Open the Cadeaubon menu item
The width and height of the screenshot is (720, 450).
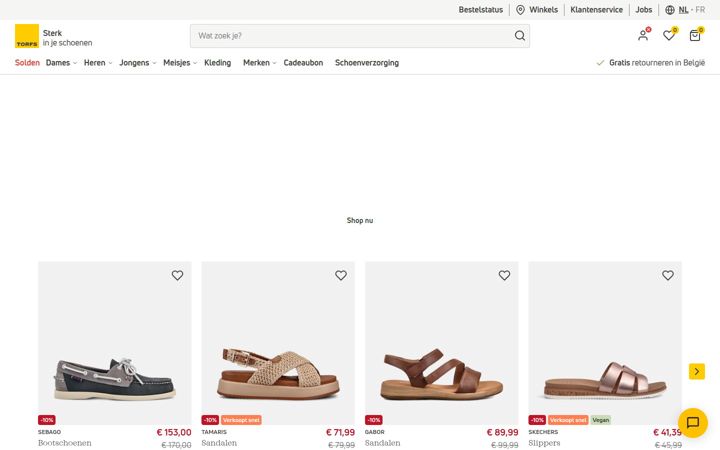303,63
